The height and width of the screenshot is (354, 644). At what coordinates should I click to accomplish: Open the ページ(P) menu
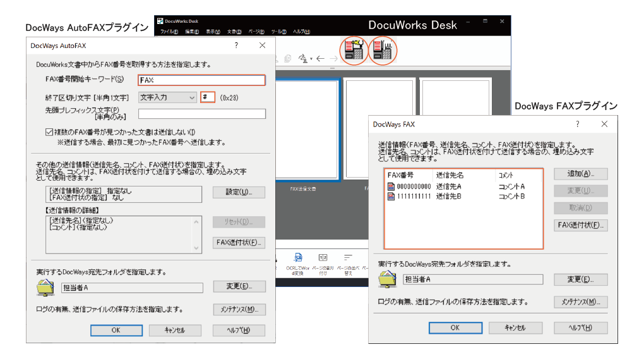click(256, 32)
